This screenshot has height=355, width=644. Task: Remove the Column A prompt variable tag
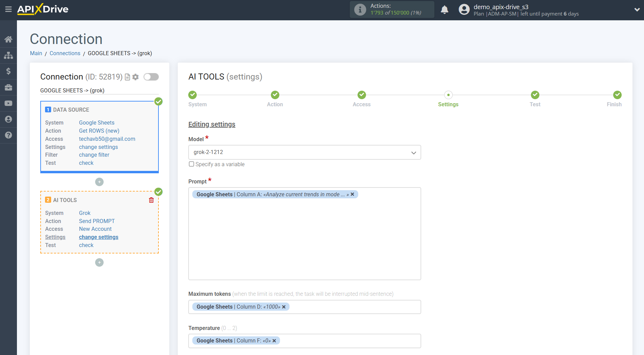(352, 194)
